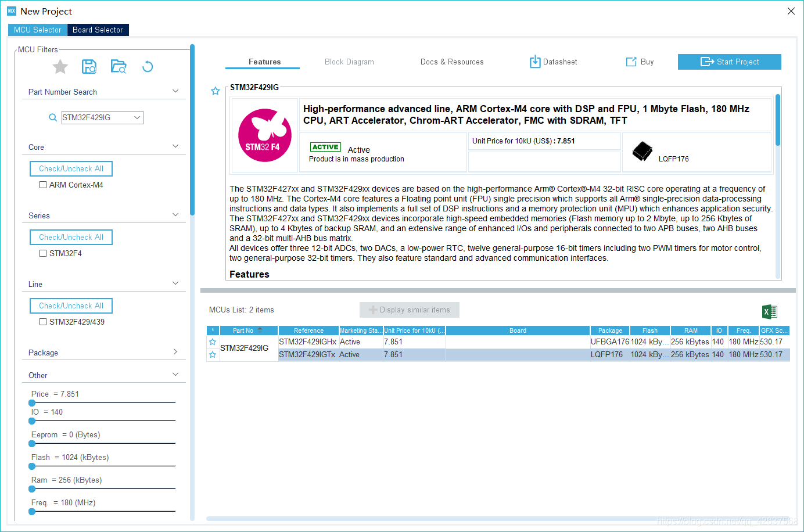
Task: Sort by RAM column header
Action: [x=691, y=330]
